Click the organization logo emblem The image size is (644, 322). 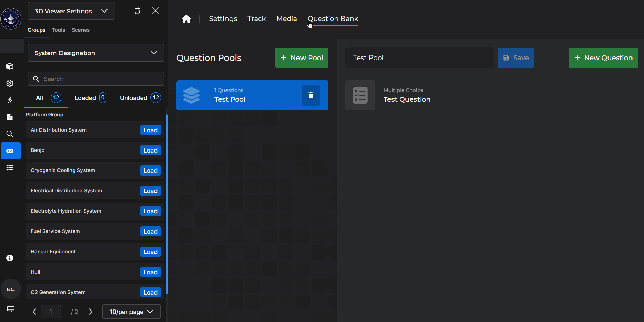click(11, 19)
